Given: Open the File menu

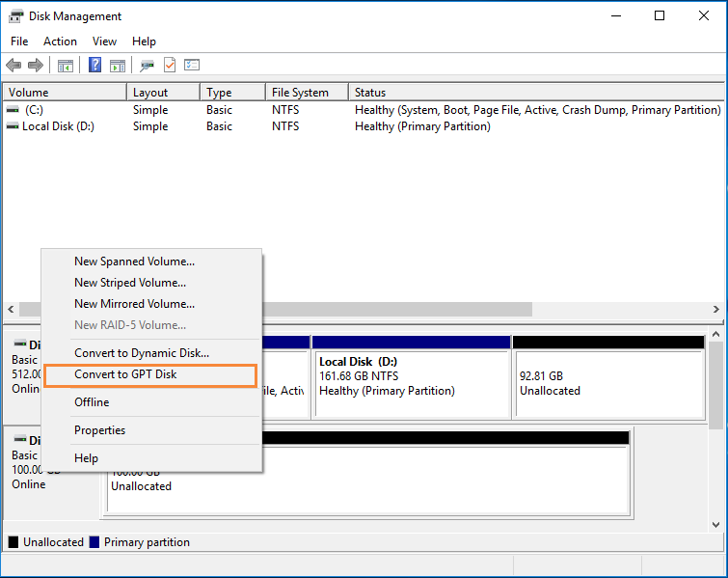Looking at the screenshot, I should pos(19,41).
